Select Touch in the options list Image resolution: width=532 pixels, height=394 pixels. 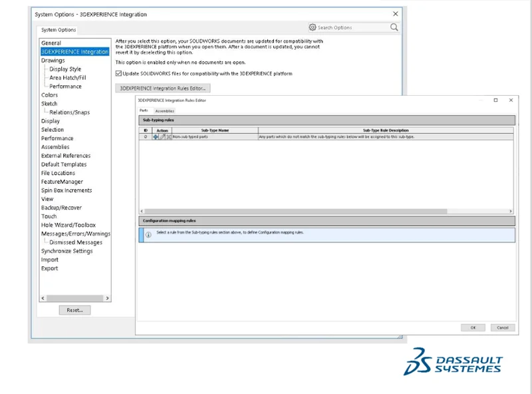pos(49,216)
